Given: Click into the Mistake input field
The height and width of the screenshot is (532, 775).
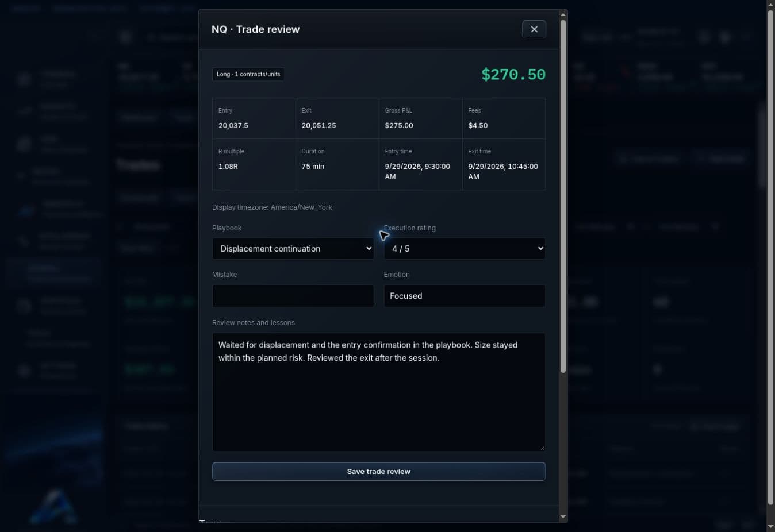Looking at the screenshot, I should pos(293,296).
